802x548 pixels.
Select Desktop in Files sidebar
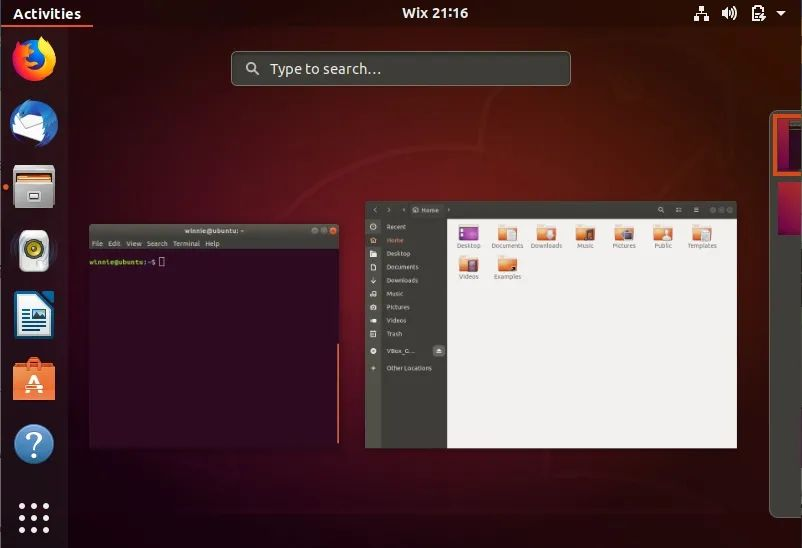(x=406, y=253)
